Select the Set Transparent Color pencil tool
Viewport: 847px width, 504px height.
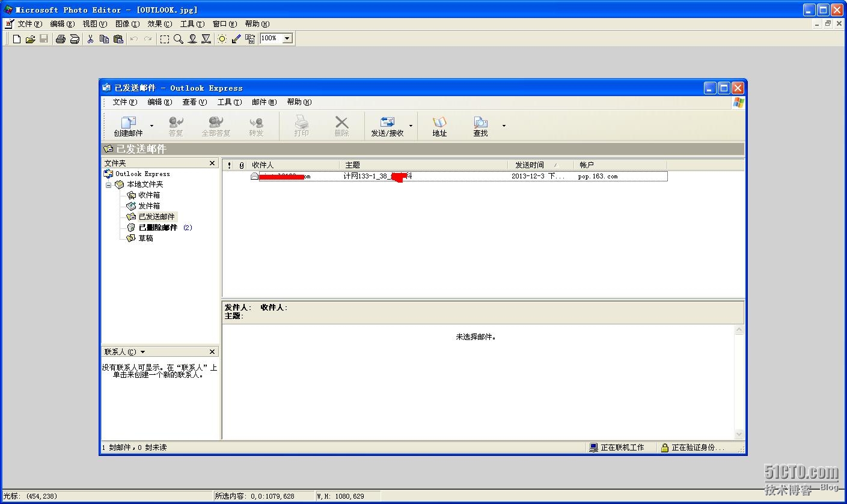236,38
